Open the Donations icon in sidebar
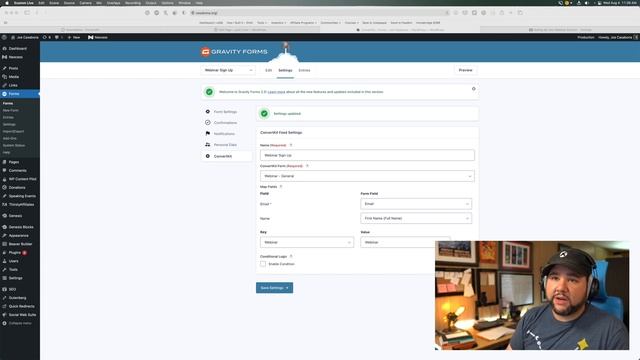This screenshot has width=640, height=360. pyautogui.click(x=4, y=187)
